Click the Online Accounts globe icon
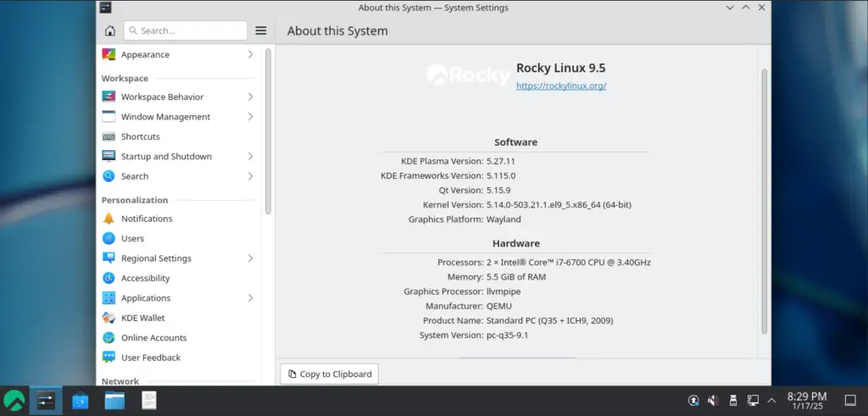The height and width of the screenshot is (416, 868). (109, 338)
